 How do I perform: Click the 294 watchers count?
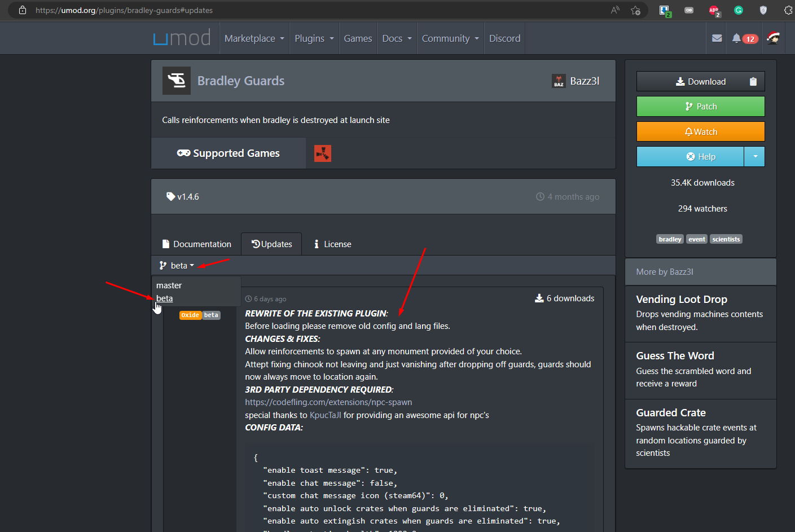(702, 209)
